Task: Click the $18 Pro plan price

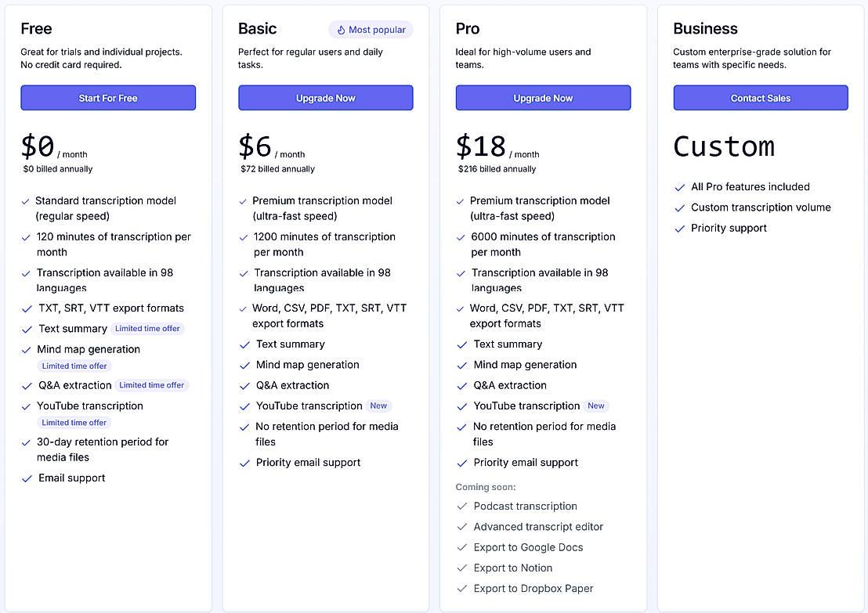Action: (x=481, y=146)
